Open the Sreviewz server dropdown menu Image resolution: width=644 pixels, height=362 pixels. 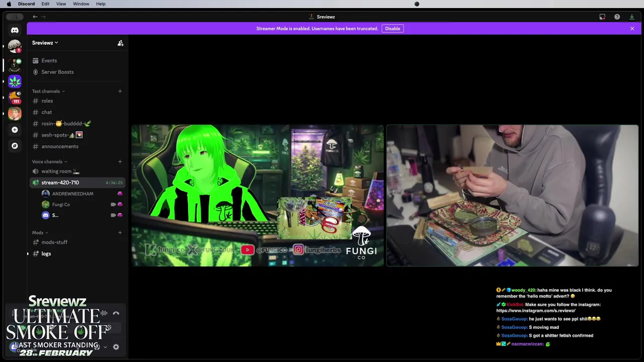pos(45,43)
